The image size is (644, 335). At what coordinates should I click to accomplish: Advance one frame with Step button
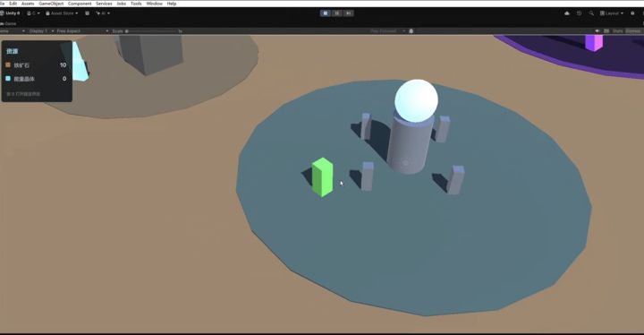348,13
